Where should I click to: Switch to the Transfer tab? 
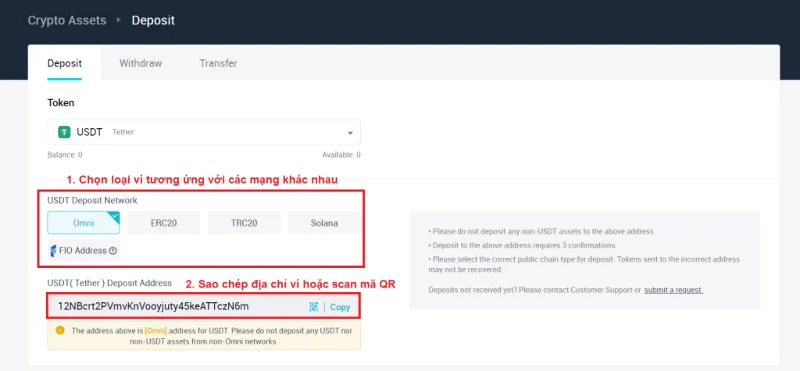(218, 63)
